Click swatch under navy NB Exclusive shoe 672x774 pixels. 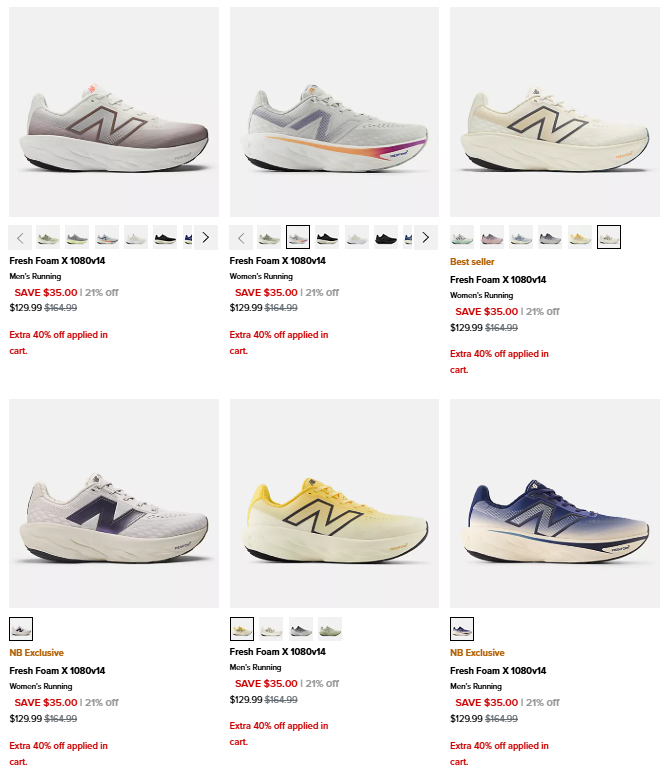pyautogui.click(x=462, y=629)
